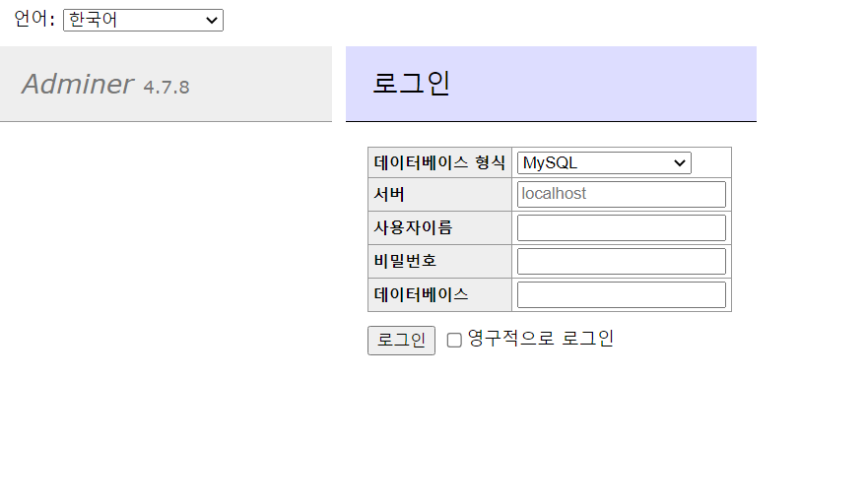Enable the 영구적으로 로그인 checkbox
Viewport: 867px width, 504px height.
click(454, 340)
